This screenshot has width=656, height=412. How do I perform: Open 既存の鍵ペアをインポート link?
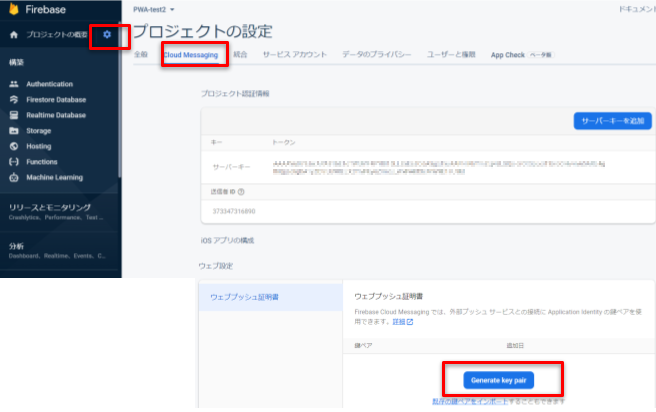[x=470, y=401]
